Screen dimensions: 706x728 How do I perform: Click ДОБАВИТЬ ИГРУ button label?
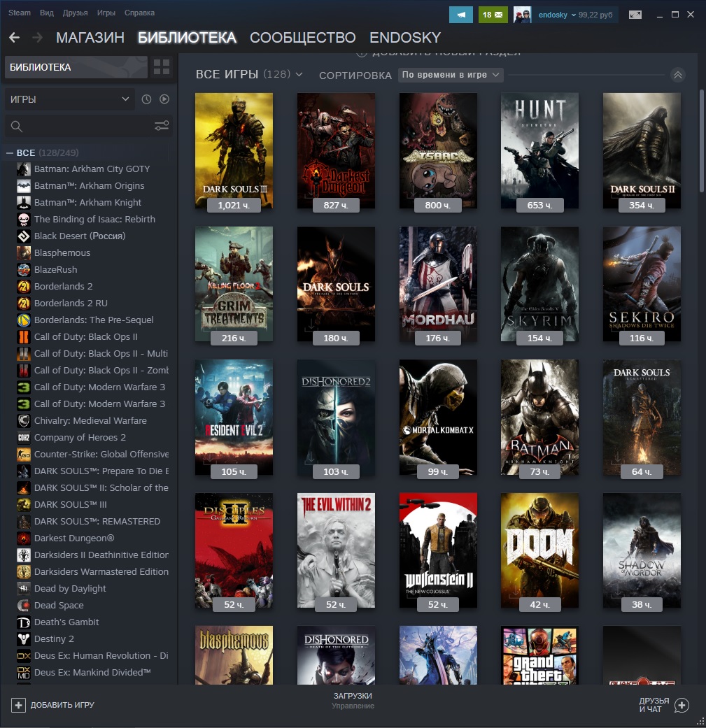click(62, 705)
